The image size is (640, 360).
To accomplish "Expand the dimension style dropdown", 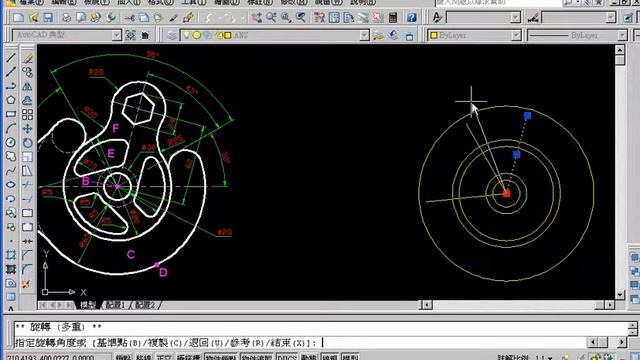I will point(611,18).
